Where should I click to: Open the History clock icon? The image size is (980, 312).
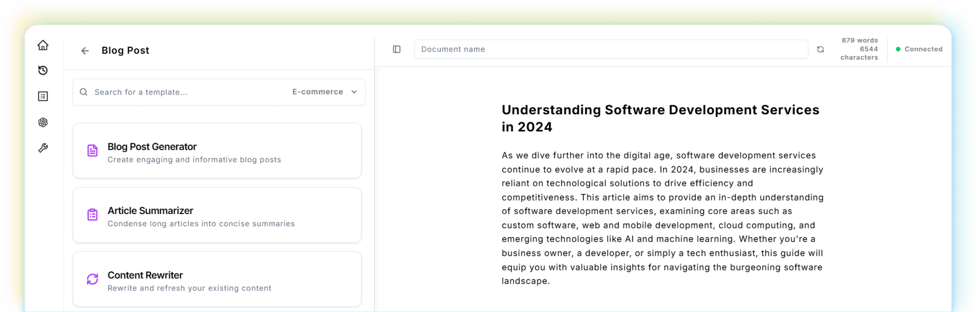[x=43, y=70]
